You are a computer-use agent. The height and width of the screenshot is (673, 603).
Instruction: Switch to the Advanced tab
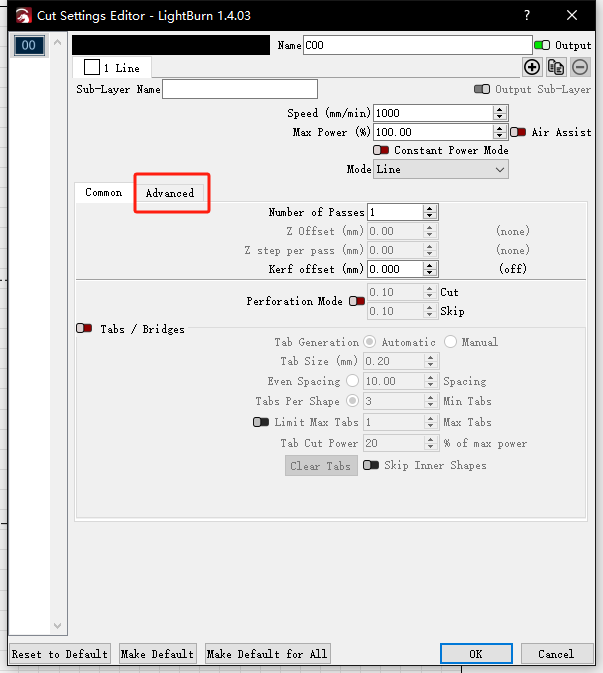170,193
